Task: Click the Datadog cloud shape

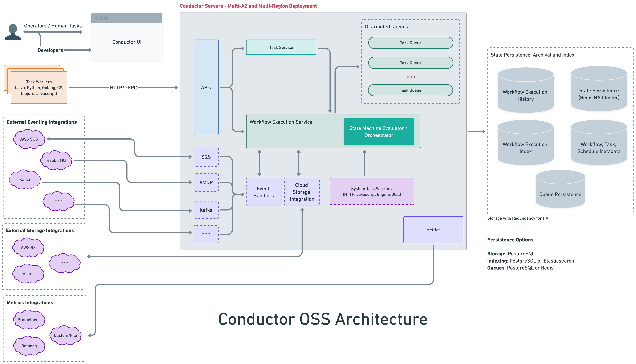Action: 29,346
